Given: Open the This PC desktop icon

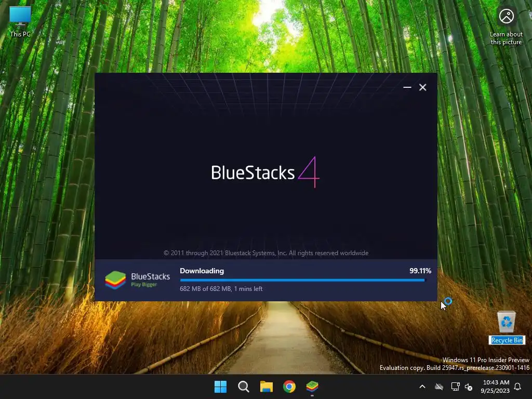Looking at the screenshot, I should (20, 22).
